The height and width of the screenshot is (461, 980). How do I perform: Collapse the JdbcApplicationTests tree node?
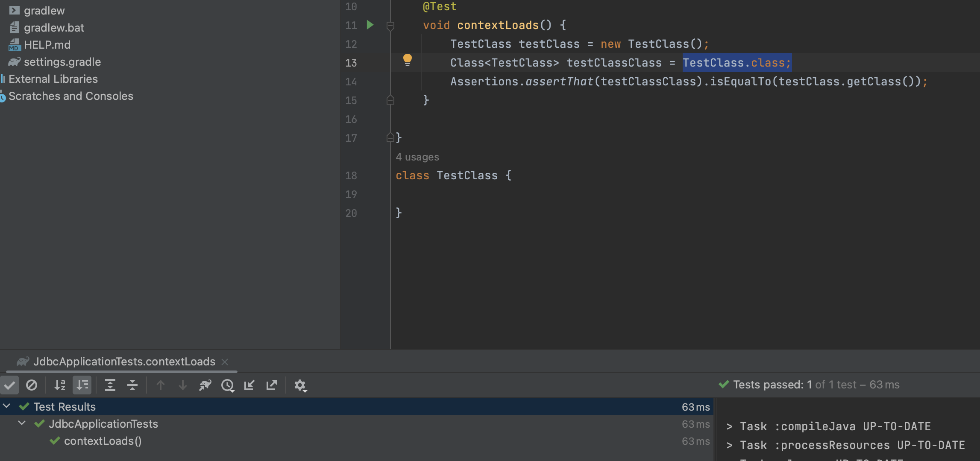(22, 423)
